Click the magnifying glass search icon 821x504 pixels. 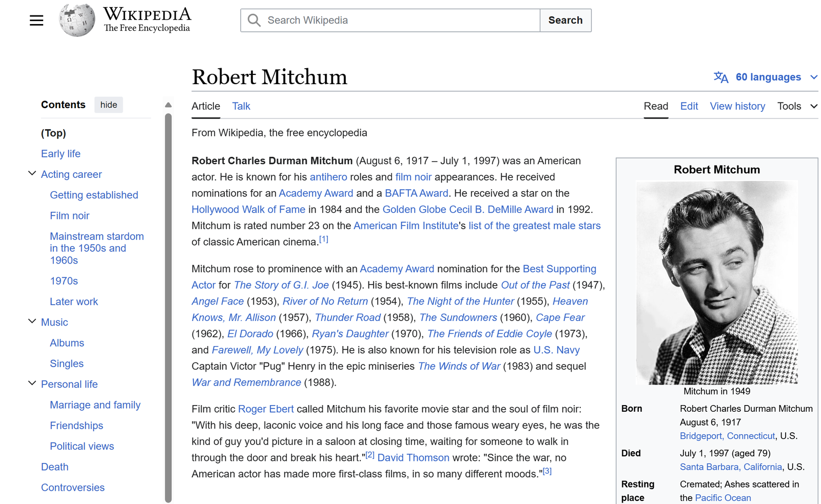pos(254,21)
